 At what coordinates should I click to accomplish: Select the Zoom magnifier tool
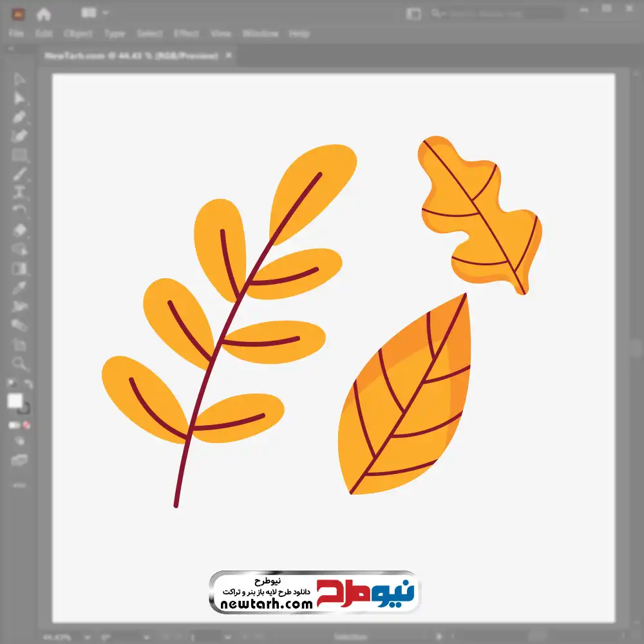click(x=19, y=363)
